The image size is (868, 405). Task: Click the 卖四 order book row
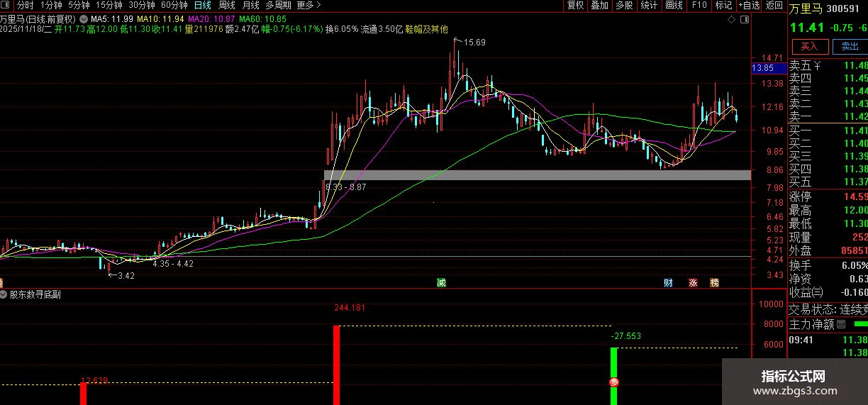tap(828, 78)
